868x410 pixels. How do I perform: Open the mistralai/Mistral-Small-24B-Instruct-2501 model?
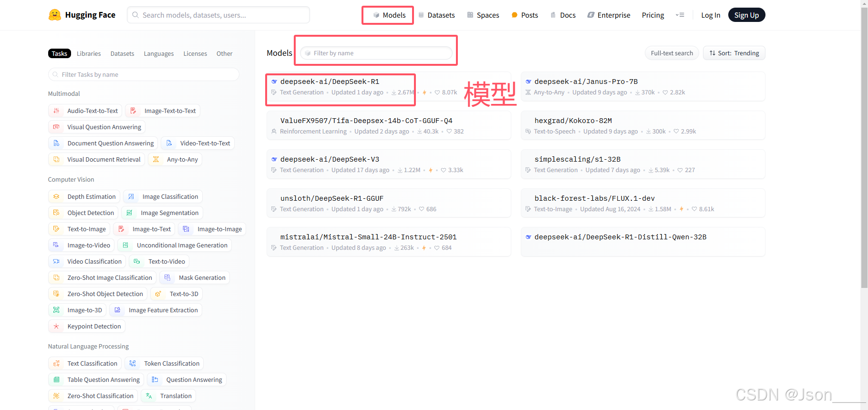(x=389, y=242)
